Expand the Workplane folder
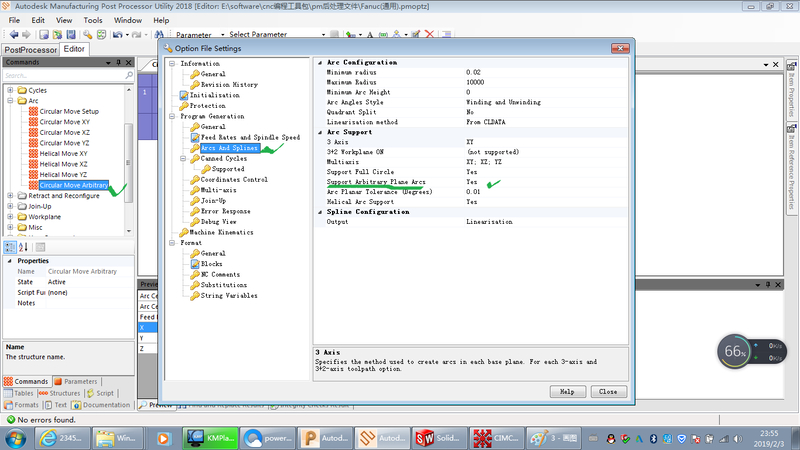The image size is (800, 450). (x=10, y=216)
